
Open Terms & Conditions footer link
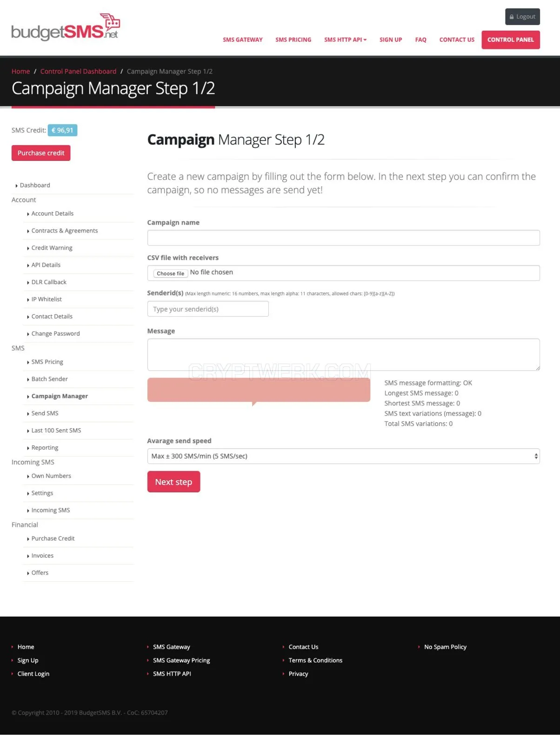click(315, 660)
